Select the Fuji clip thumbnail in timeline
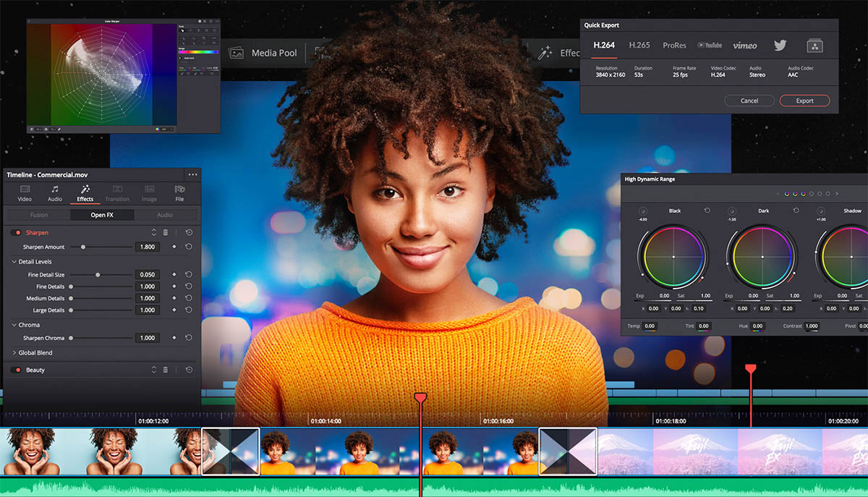The width and height of the screenshot is (868, 497). (x=696, y=451)
